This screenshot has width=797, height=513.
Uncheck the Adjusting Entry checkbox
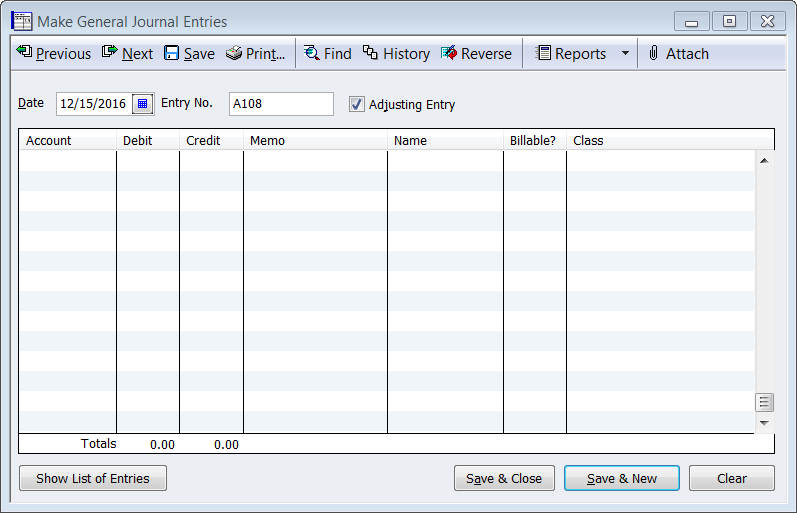click(x=357, y=104)
